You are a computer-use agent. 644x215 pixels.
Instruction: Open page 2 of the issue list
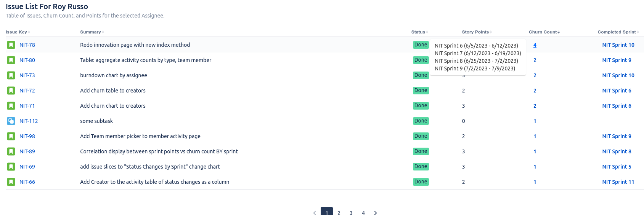pyautogui.click(x=339, y=213)
